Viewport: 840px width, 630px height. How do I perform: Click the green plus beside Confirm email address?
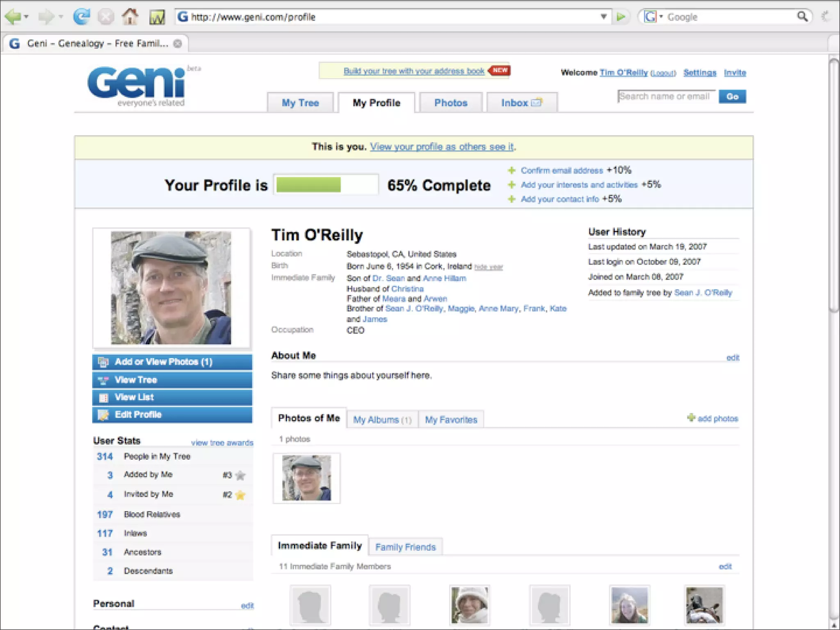(x=511, y=170)
